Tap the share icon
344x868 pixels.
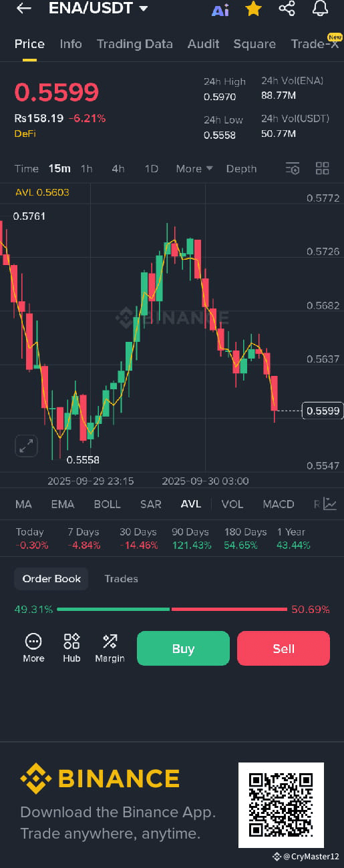pyautogui.click(x=287, y=9)
